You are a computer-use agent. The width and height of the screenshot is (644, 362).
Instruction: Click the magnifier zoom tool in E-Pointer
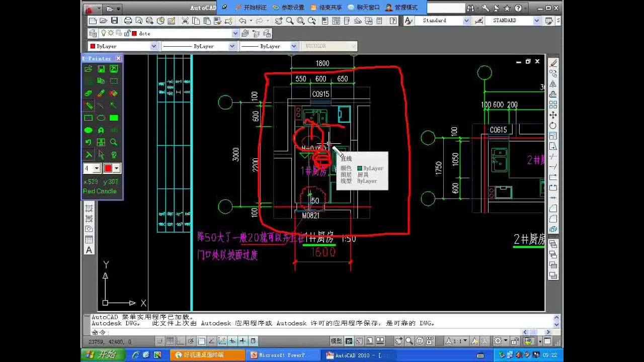click(114, 142)
